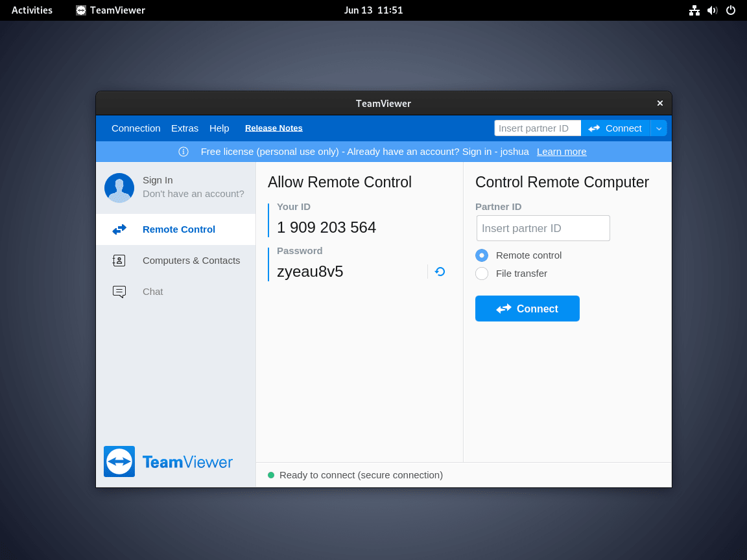Open the Extras menu
Screen dimensions: 747x560
184,128
